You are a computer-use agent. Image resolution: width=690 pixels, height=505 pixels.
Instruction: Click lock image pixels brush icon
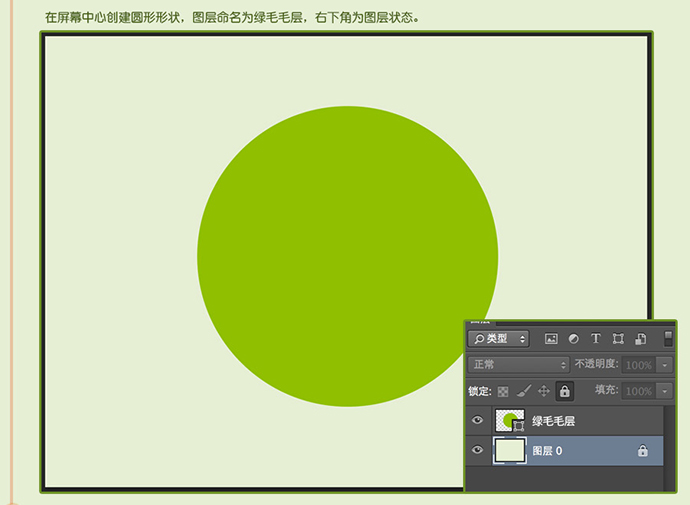click(x=523, y=391)
